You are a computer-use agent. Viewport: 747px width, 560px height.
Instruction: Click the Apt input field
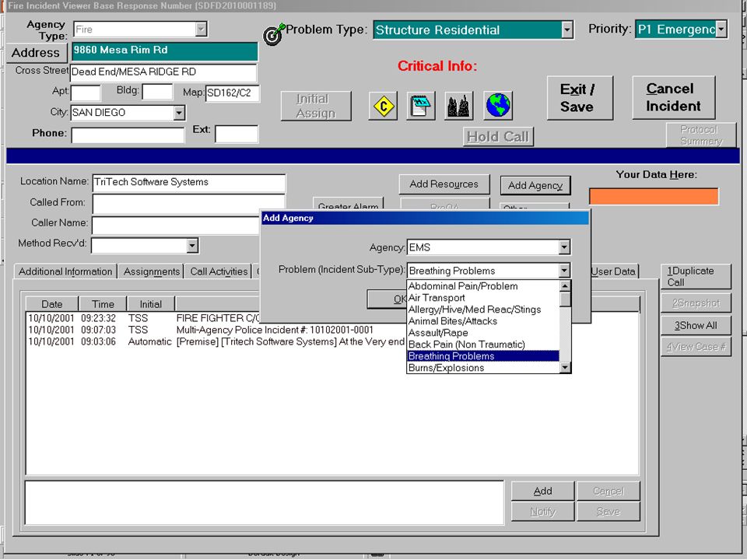[86, 93]
